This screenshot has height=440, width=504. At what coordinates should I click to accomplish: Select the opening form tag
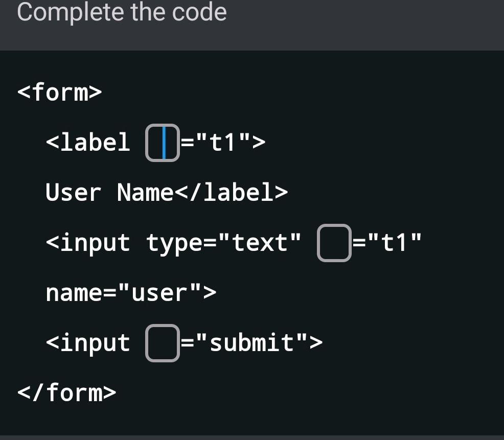click(60, 92)
